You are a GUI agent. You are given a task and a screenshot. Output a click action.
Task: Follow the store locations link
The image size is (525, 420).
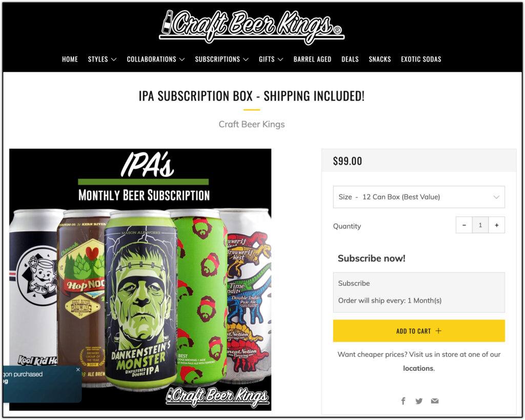(x=418, y=368)
